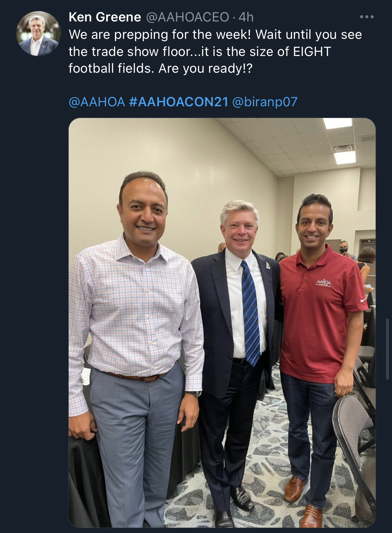Click the ceiling light panel in photo
The width and height of the screenshot is (392, 533).
point(345,157)
